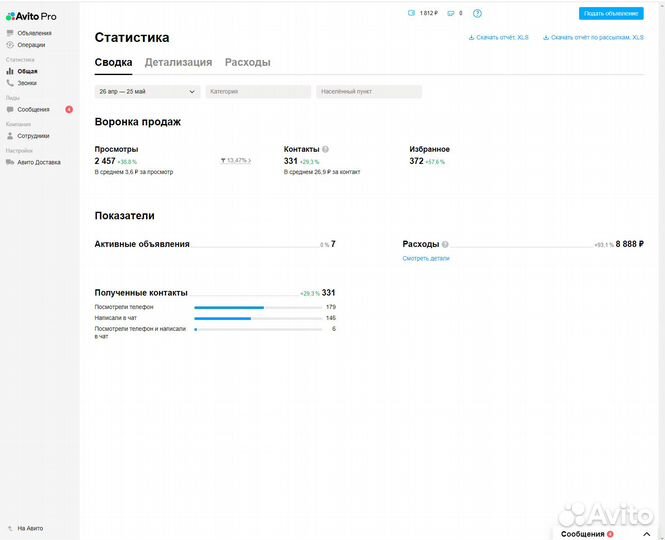Select Общая statistics in sidebar
This screenshot has height=540, width=665.
(27, 71)
